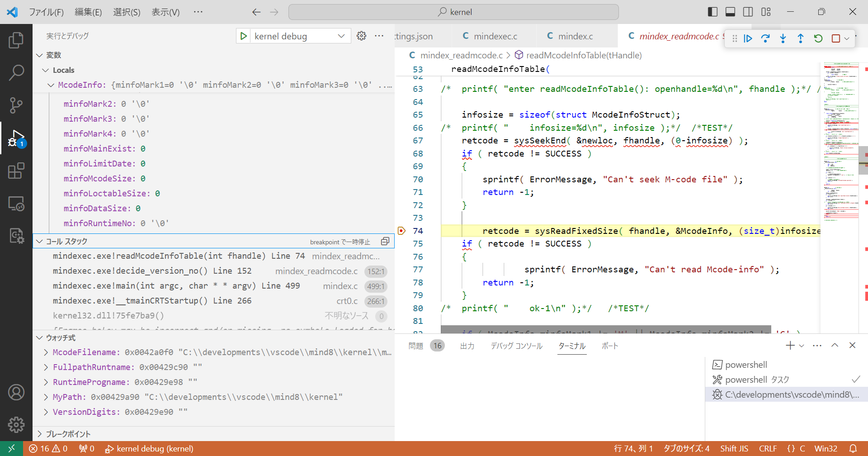This screenshot has height=456, width=868.
Task: Collapse the ウォッチ式 section
Action: tap(39, 337)
